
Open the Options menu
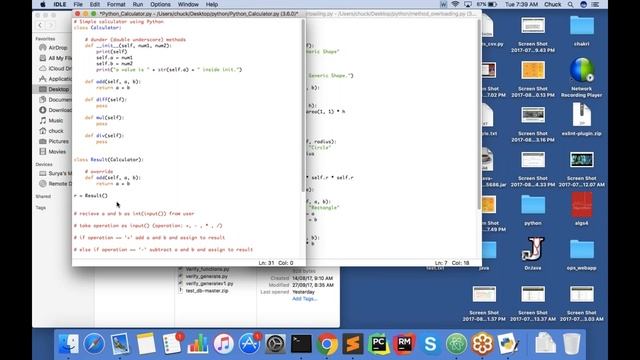tap(160, 4)
